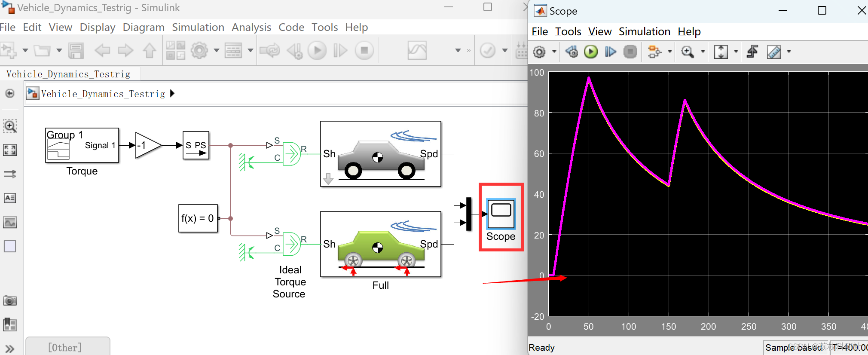Image resolution: width=868 pixels, height=355 pixels.
Task: Select the green Full vehicle block
Action: click(x=381, y=244)
